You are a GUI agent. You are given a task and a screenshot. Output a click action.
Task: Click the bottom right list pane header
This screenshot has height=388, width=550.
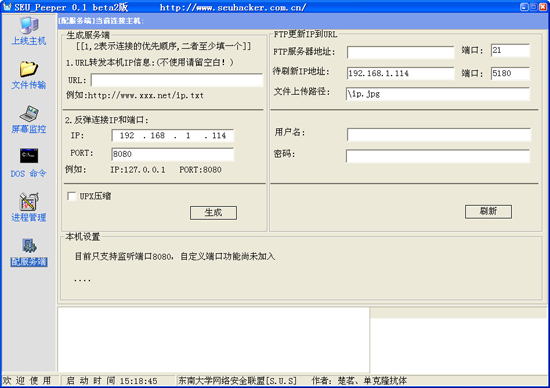click(x=458, y=313)
